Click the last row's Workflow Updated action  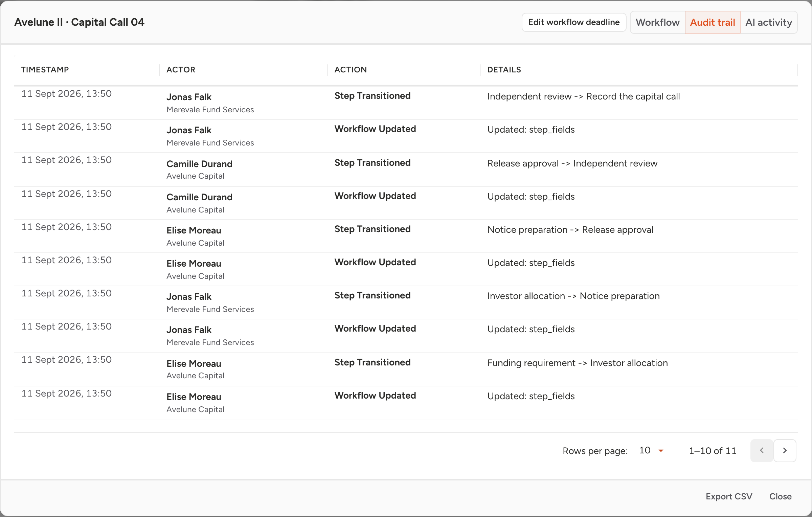click(375, 396)
